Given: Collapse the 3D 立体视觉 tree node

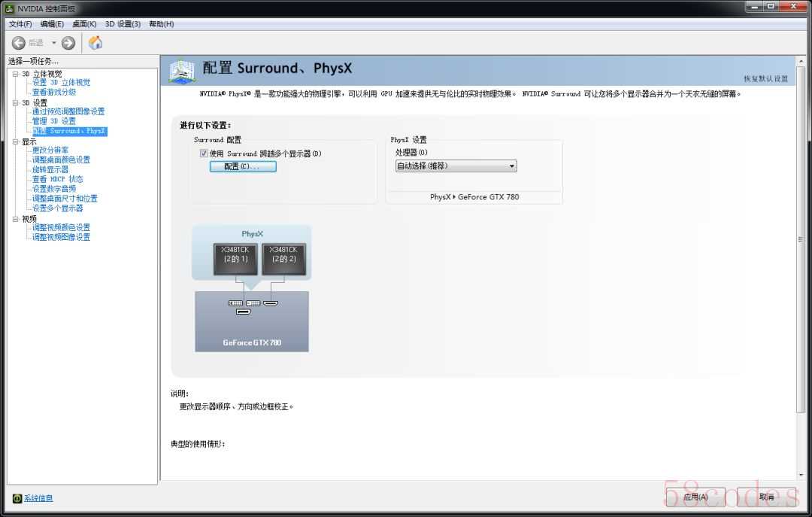Looking at the screenshot, I should [16, 75].
